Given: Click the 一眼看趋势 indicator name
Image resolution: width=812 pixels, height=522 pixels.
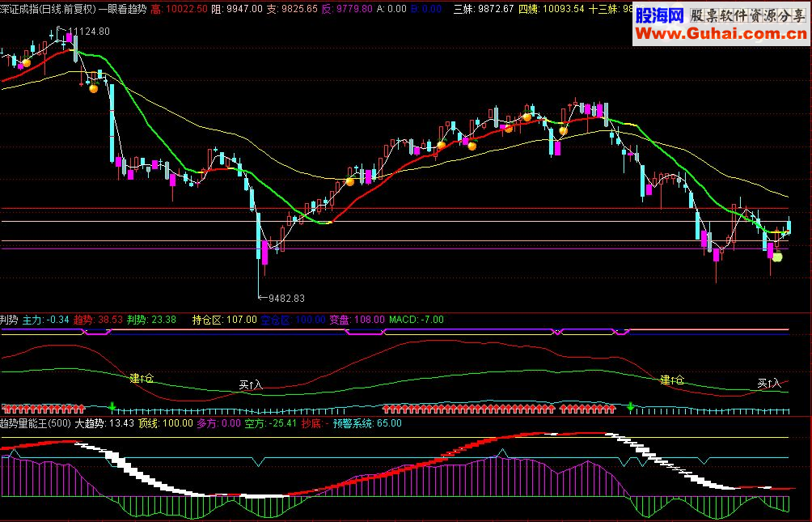Looking at the screenshot, I should coord(122,9).
